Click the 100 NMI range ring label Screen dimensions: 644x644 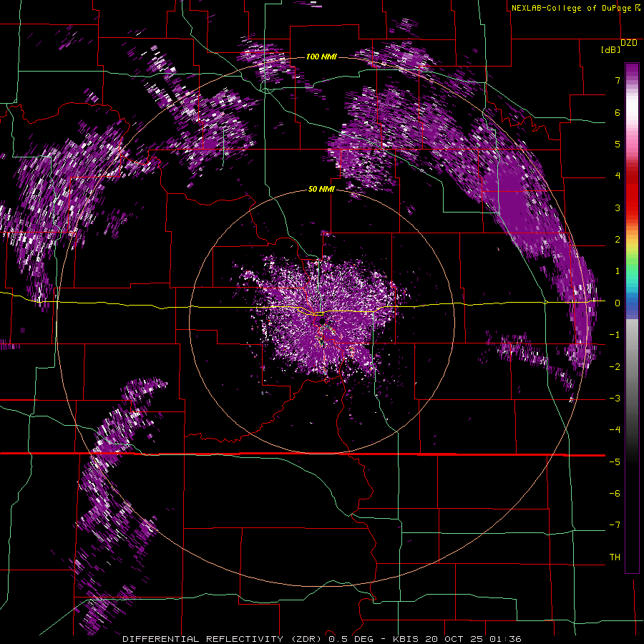[x=321, y=57]
